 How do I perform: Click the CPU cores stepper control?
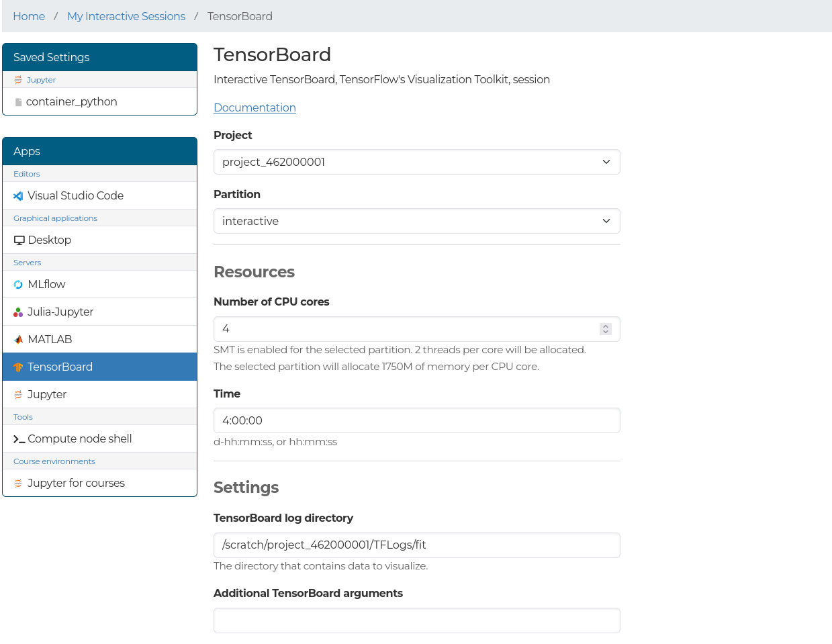pyautogui.click(x=605, y=329)
